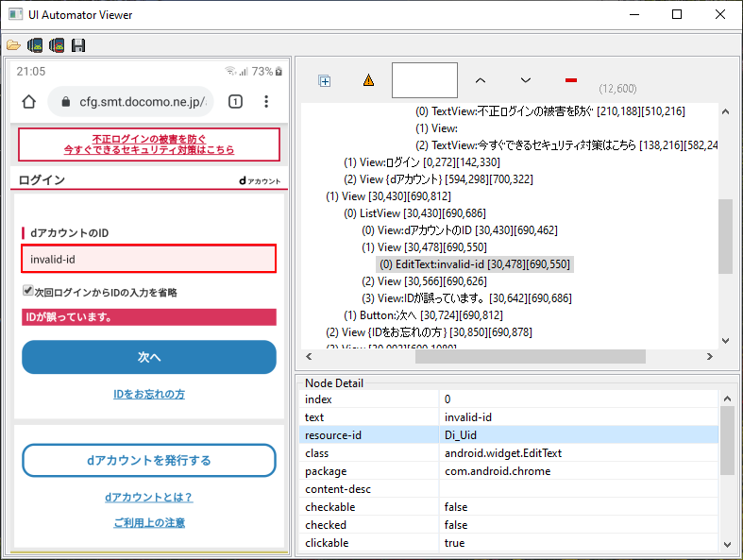Select the checkable row in Node Detail
This screenshot has width=743, height=560.
tap(509, 507)
